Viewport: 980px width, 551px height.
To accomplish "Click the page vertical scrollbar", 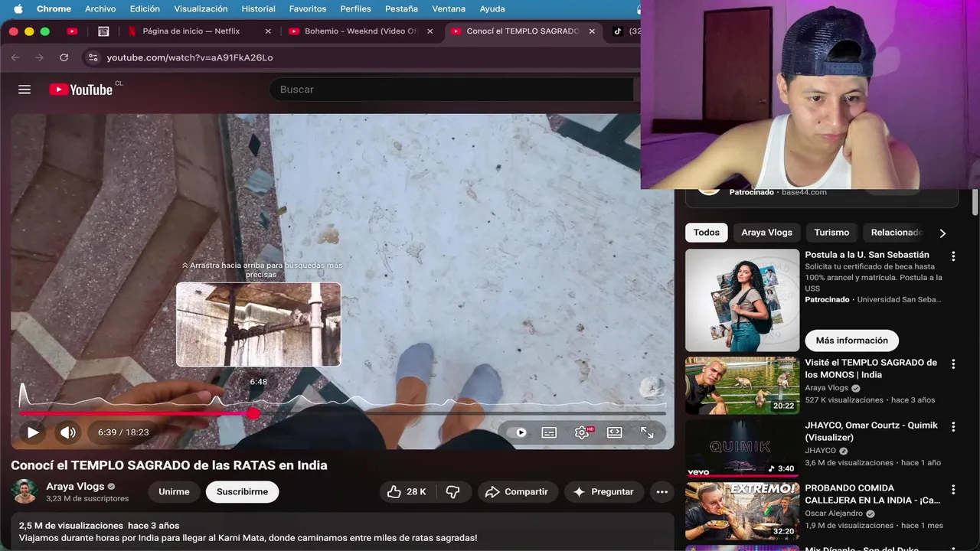I will (x=975, y=202).
